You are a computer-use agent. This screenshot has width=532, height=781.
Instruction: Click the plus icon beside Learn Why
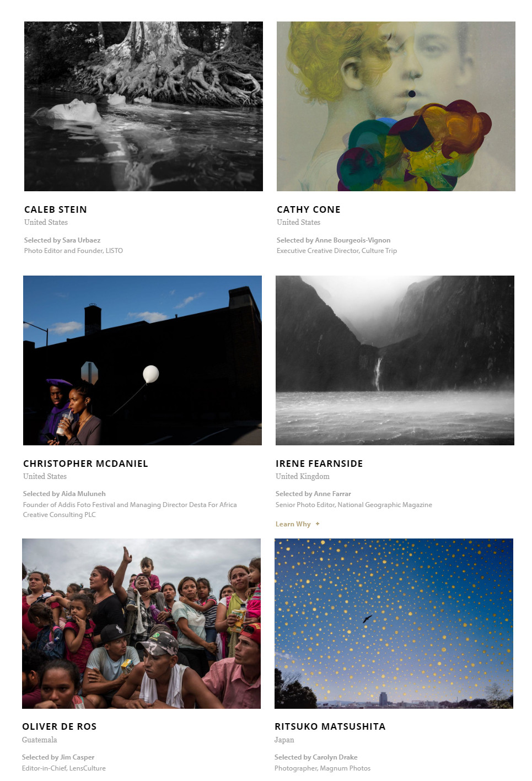click(318, 524)
